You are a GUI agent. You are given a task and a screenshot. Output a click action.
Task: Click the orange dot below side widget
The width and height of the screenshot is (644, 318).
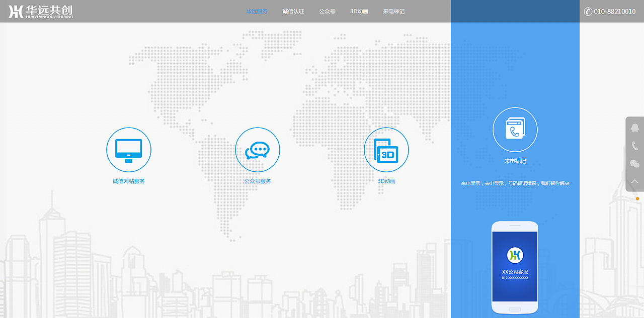point(637,198)
